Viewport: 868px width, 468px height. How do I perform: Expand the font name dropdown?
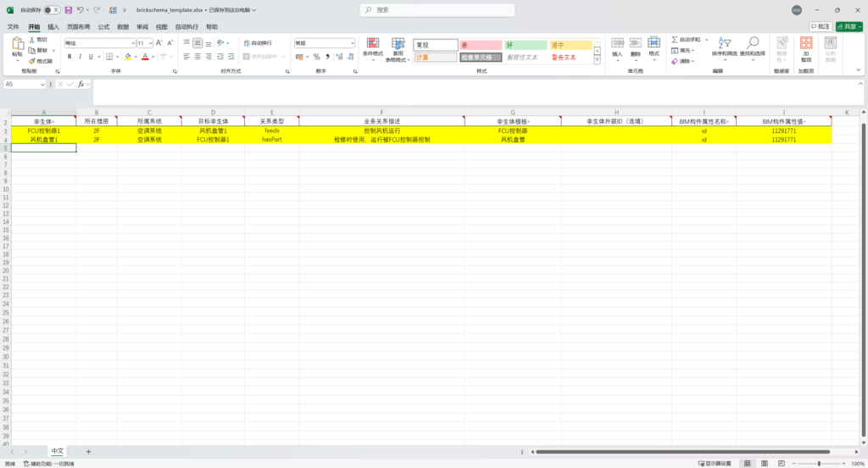coord(133,43)
